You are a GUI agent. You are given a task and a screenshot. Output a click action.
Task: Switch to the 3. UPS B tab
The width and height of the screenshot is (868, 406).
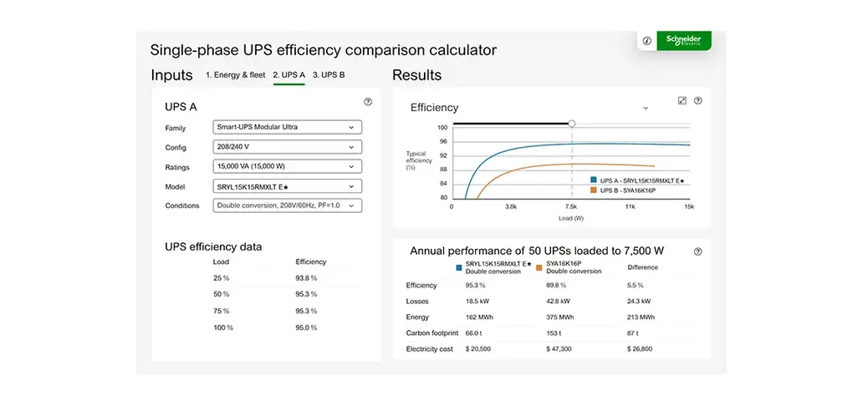(329, 74)
